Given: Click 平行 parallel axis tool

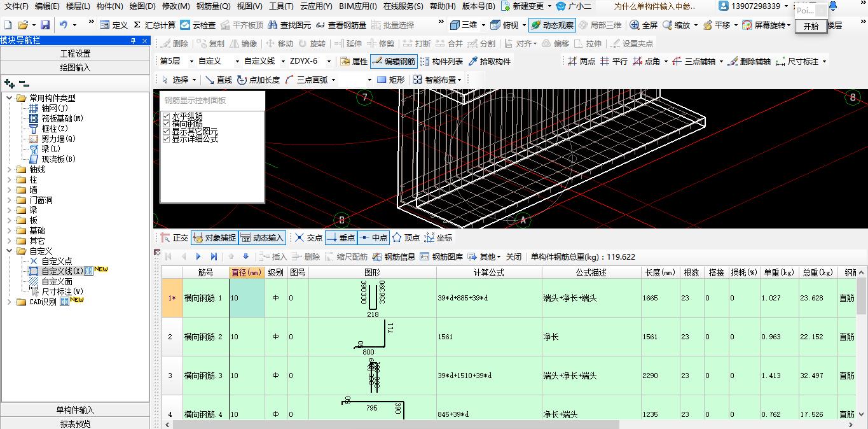Looking at the screenshot, I should pos(614,61).
